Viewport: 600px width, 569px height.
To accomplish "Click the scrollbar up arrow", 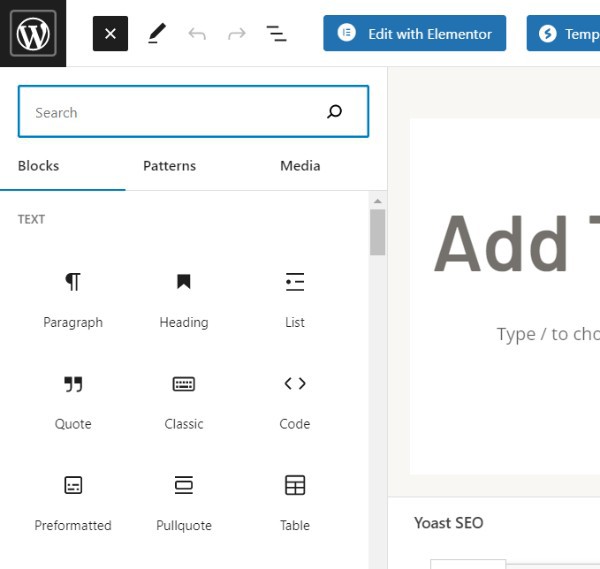I will [378, 201].
